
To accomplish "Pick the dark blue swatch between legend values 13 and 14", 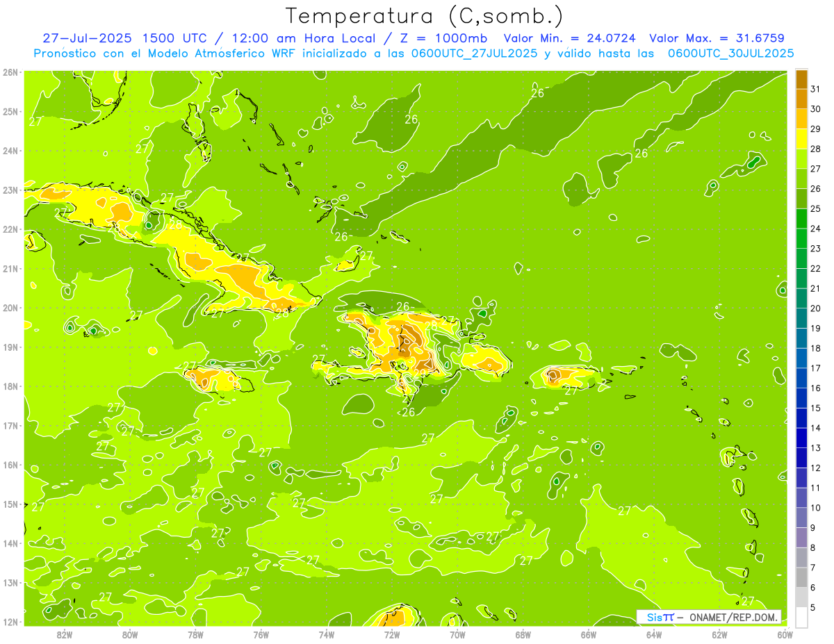I will click(x=801, y=438).
